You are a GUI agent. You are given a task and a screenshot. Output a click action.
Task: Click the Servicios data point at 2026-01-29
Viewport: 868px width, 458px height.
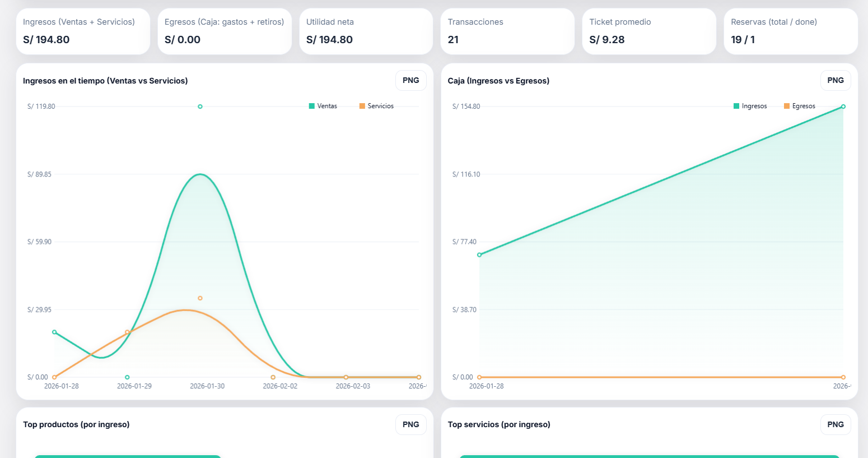tap(127, 332)
